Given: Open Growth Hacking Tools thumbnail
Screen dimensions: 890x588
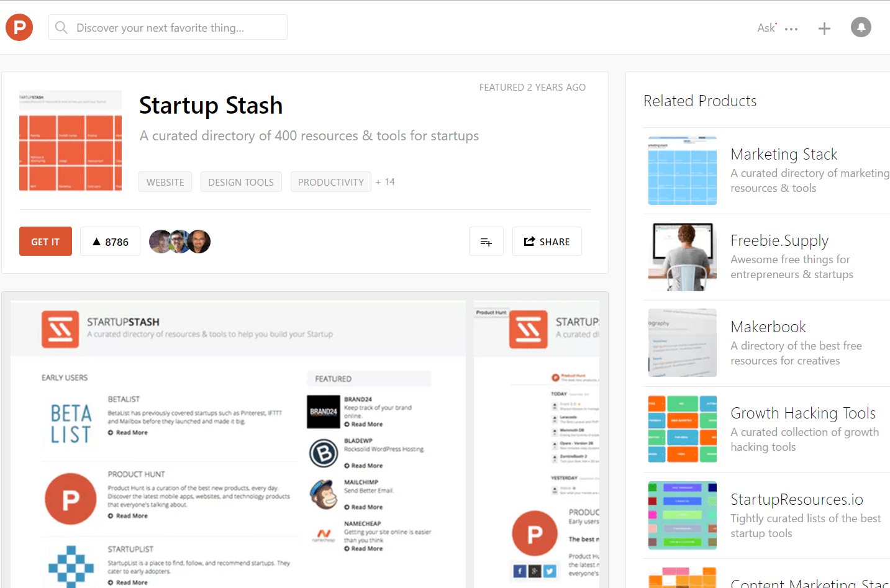Looking at the screenshot, I should coord(682,429).
